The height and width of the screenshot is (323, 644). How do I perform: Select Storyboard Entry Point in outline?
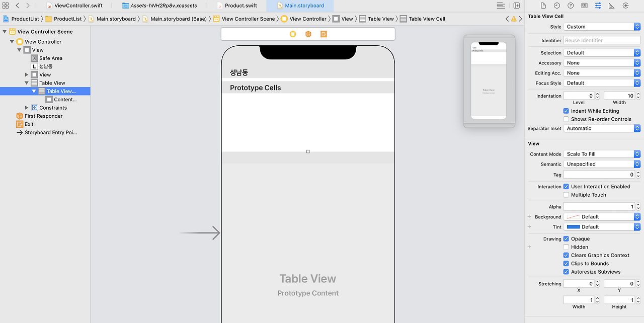click(51, 133)
